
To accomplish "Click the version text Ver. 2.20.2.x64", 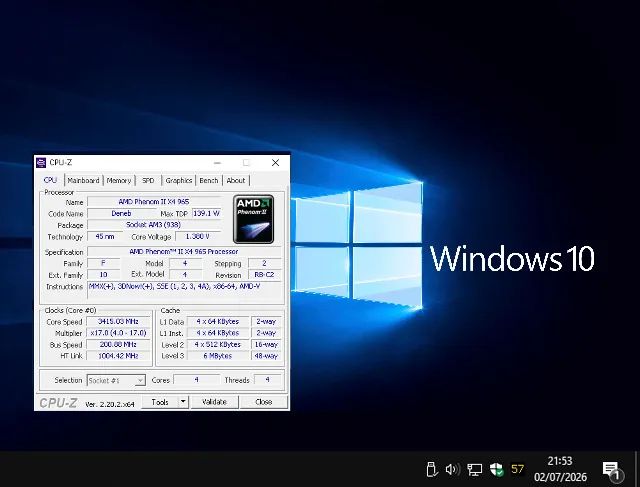I will (x=110, y=404).
